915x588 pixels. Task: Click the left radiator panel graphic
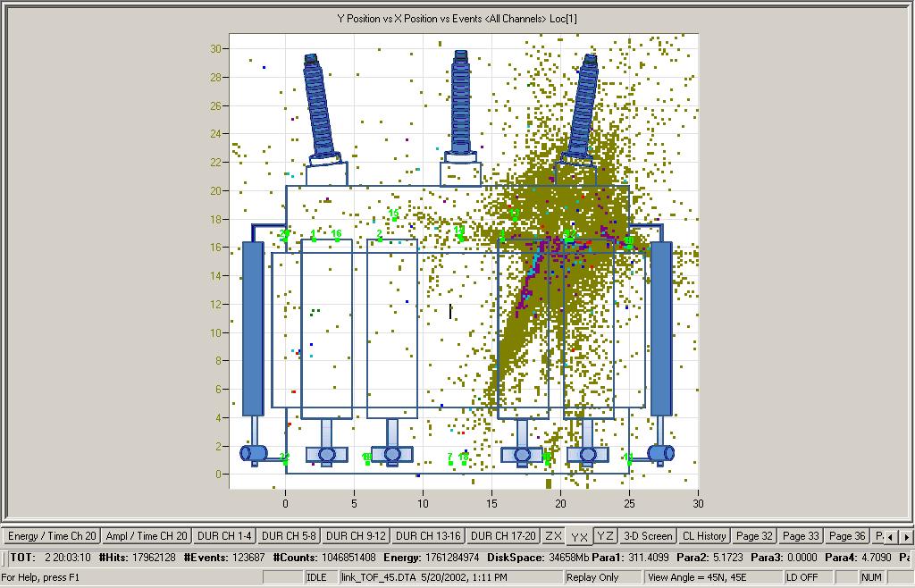click(253, 328)
